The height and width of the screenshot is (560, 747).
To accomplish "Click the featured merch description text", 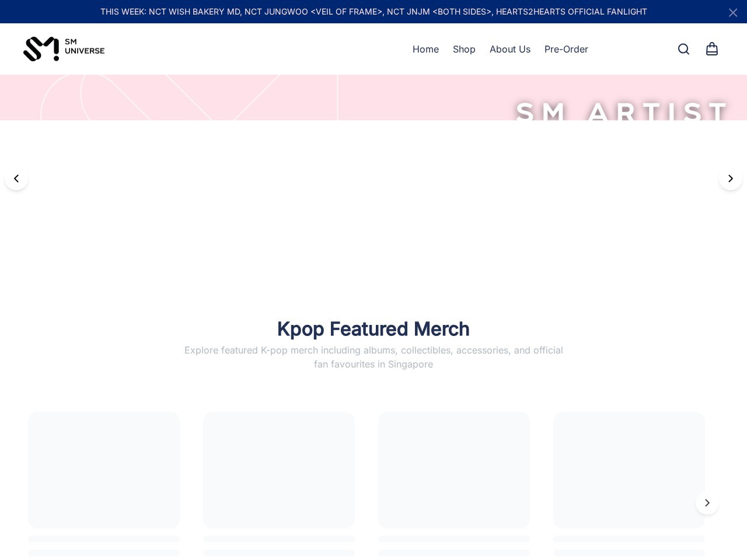I will pos(373,357).
